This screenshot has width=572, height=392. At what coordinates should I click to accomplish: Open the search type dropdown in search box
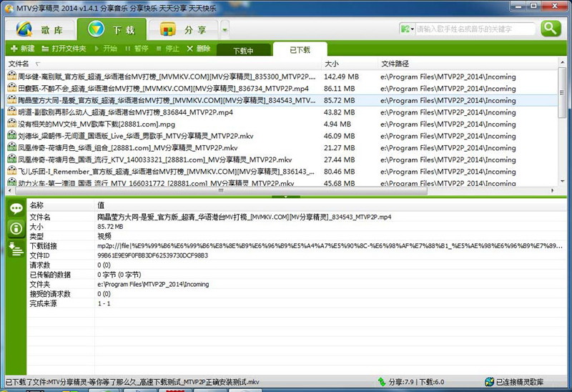pyautogui.click(x=407, y=29)
